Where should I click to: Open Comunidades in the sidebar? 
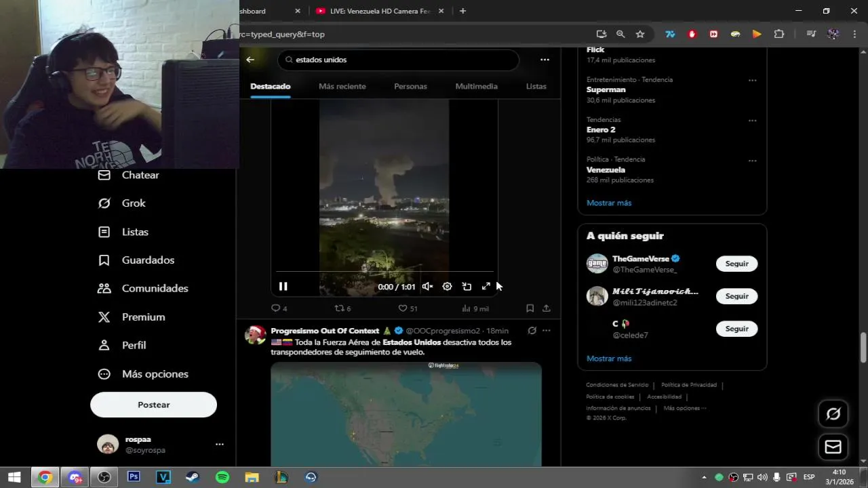coord(143,289)
